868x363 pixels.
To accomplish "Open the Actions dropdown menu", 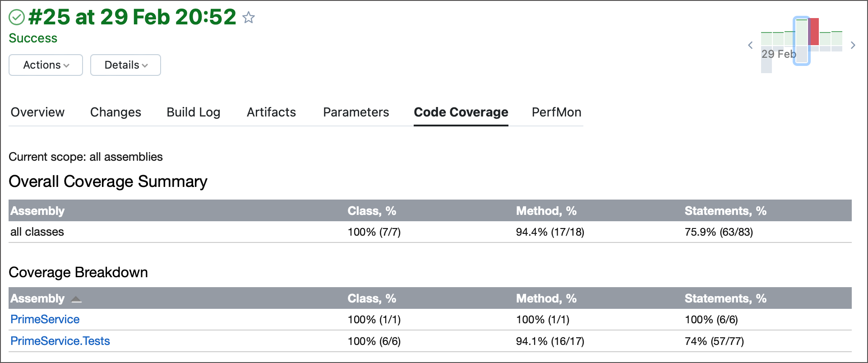I will click(x=45, y=65).
